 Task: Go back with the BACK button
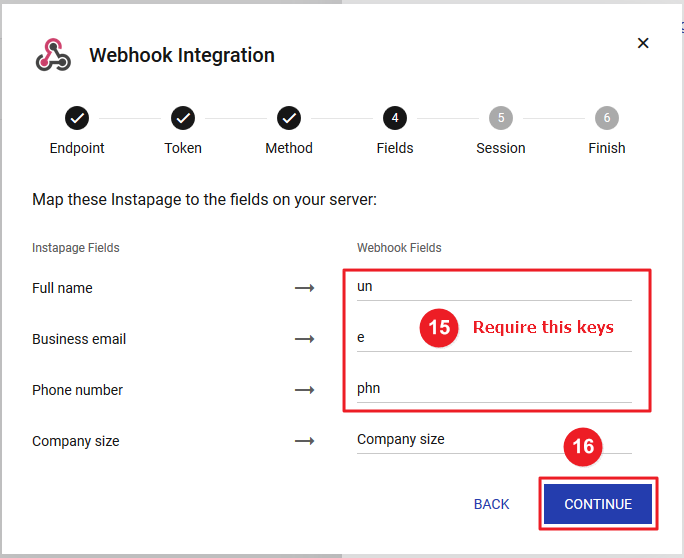coord(491,504)
